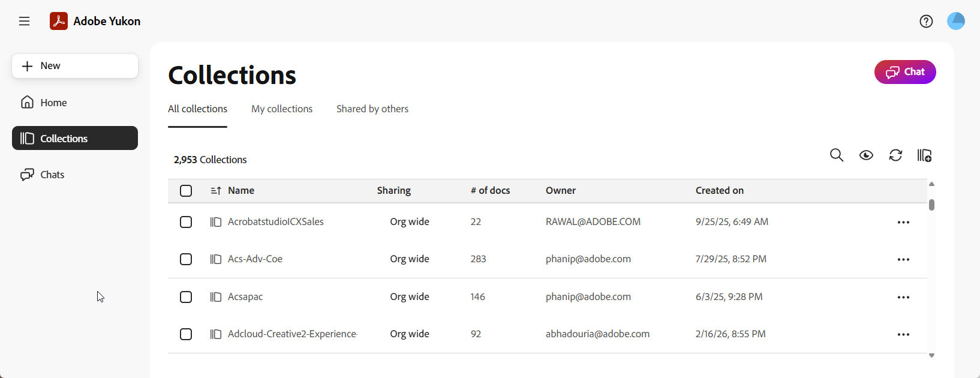Click the add new collection icon
The image size is (980, 378).
click(924, 155)
